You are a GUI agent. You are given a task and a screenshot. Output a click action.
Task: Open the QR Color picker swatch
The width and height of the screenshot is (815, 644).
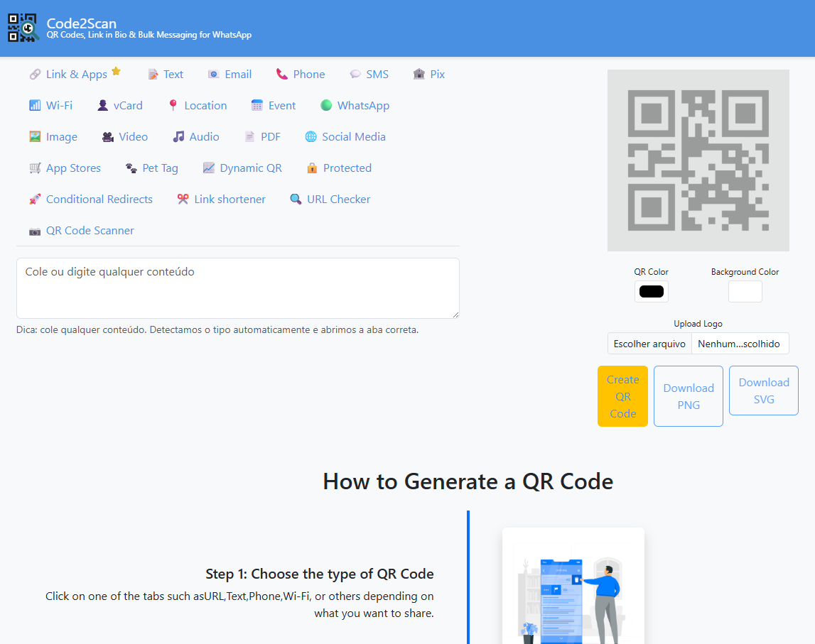pos(651,291)
